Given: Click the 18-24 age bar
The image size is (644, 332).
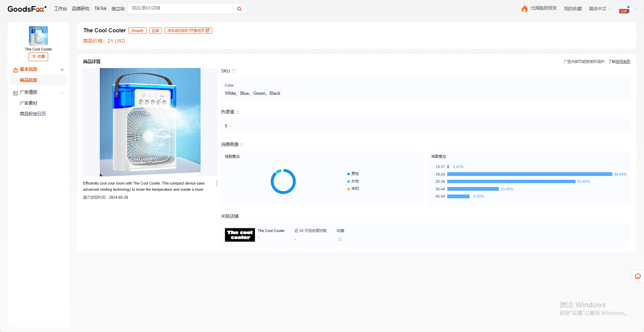Looking at the screenshot, I should click(530, 174).
